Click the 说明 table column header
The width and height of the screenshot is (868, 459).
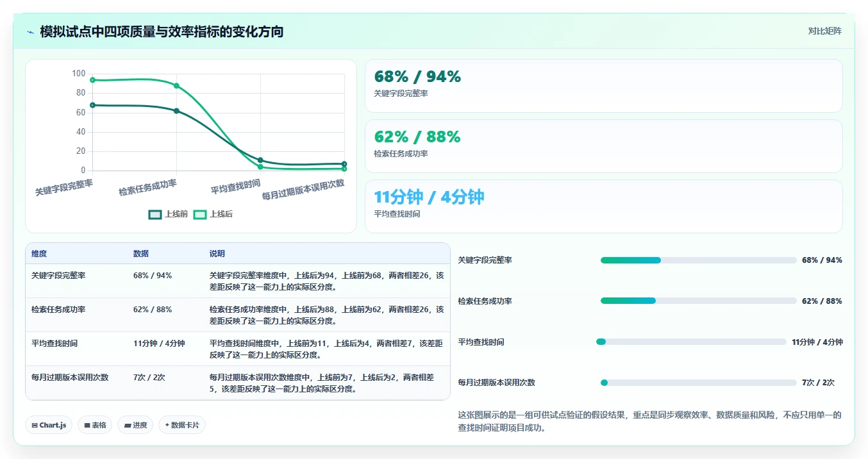coord(217,254)
